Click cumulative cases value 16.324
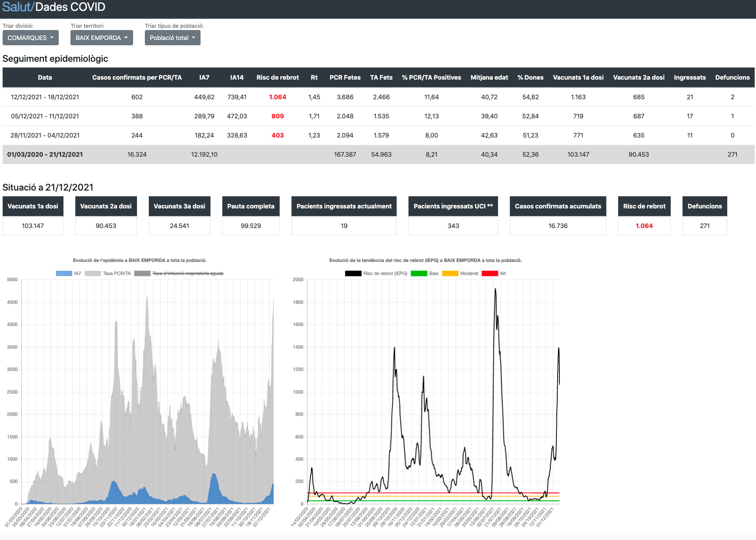756x540 pixels. click(x=137, y=154)
